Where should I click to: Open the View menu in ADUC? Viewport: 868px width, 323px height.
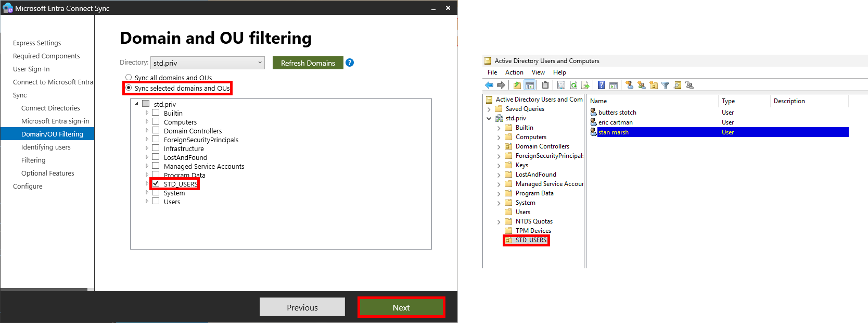pyautogui.click(x=538, y=72)
